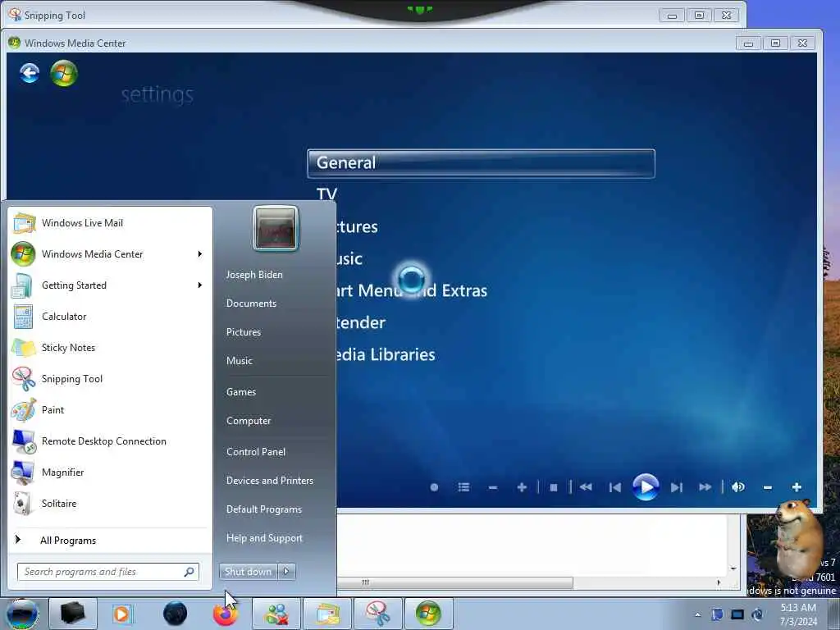Click the Start orb button
Screen dimensions: 840x630
coord(22,614)
